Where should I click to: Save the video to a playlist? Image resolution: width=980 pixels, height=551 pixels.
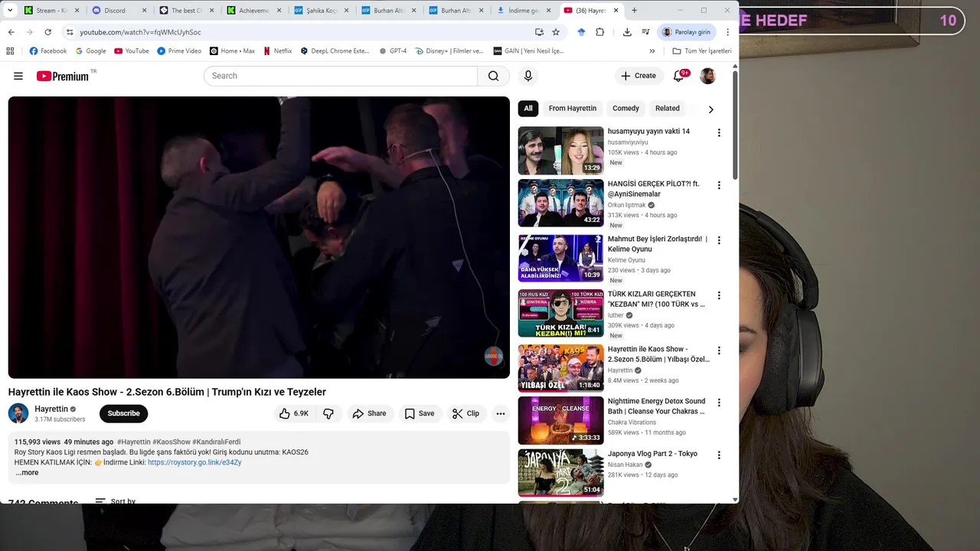(x=420, y=413)
